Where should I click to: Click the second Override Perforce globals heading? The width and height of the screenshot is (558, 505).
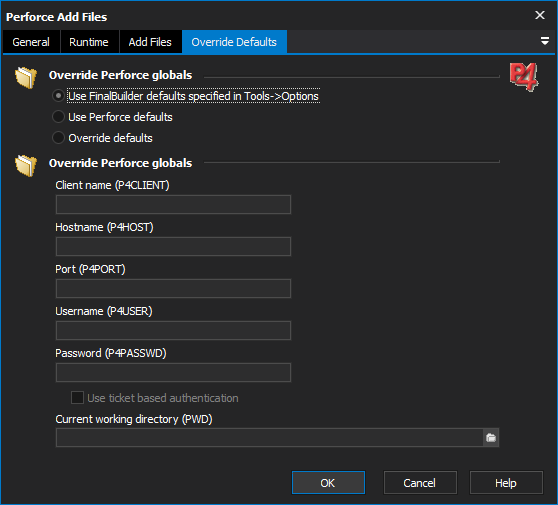[120, 163]
